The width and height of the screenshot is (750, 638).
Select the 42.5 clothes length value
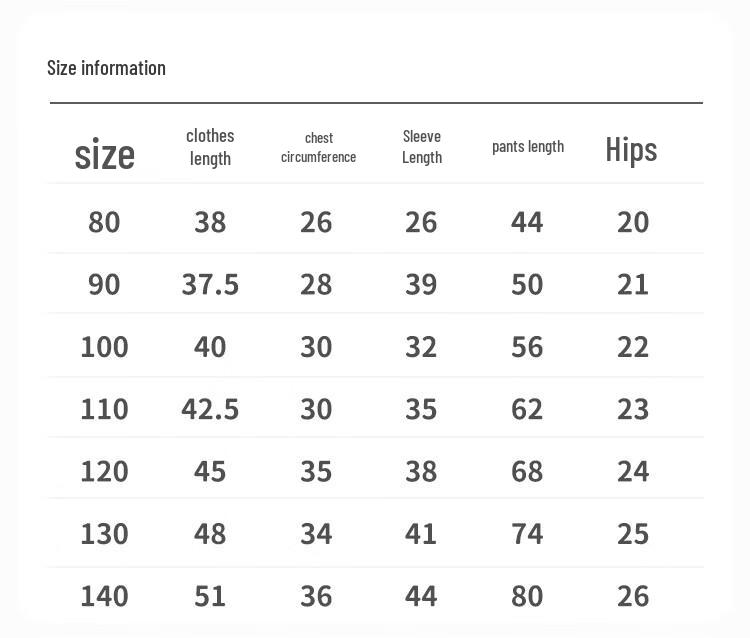[x=210, y=409]
